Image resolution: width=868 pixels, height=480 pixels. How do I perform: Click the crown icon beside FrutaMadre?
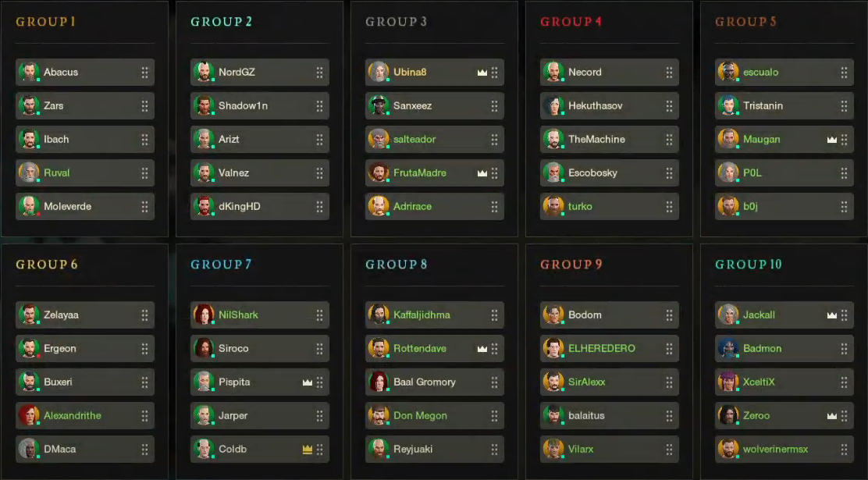(482, 173)
